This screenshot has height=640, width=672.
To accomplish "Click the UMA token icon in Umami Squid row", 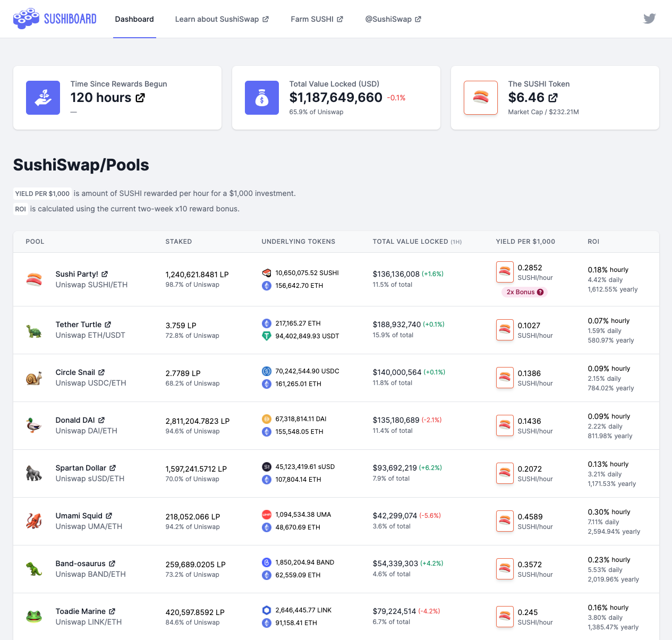I will pyautogui.click(x=267, y=515).
